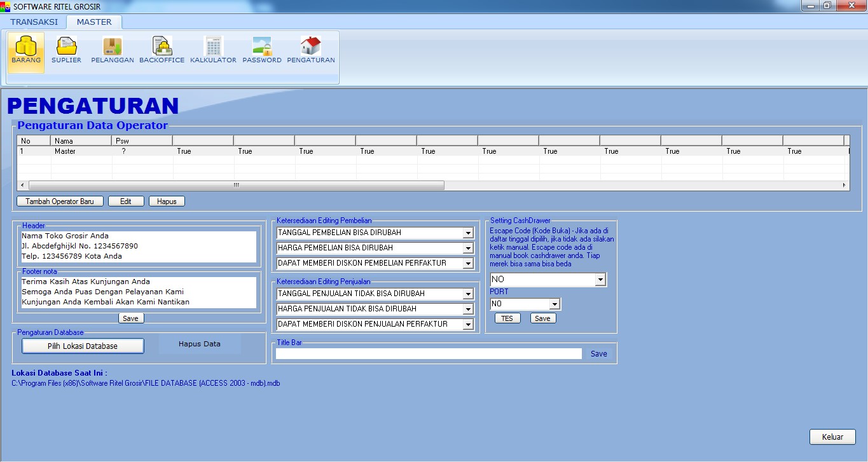Save the Title Bar text
Screen dimensions: 868x462
tap(599, 354)
